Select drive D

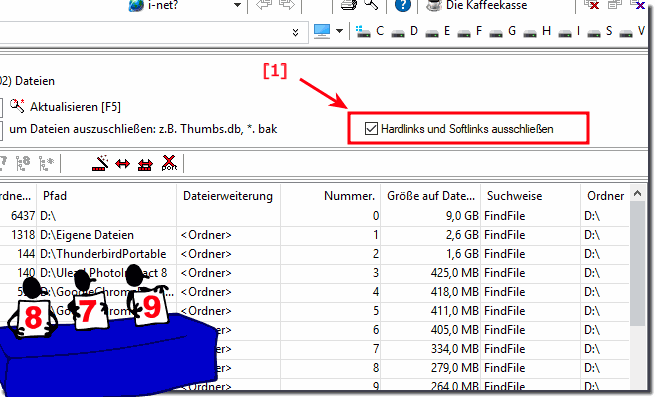pyautogui.click(x=405, y=31)
